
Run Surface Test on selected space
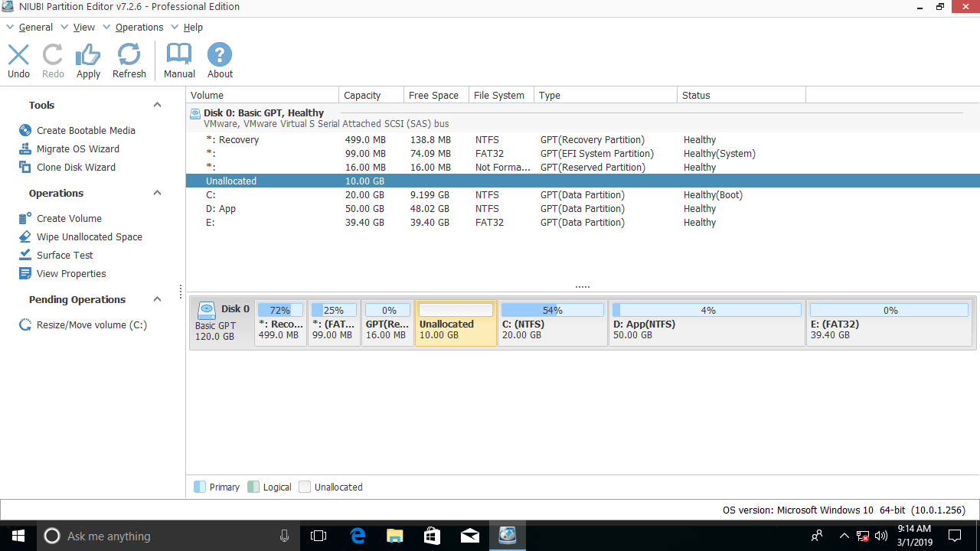(64, 256)
